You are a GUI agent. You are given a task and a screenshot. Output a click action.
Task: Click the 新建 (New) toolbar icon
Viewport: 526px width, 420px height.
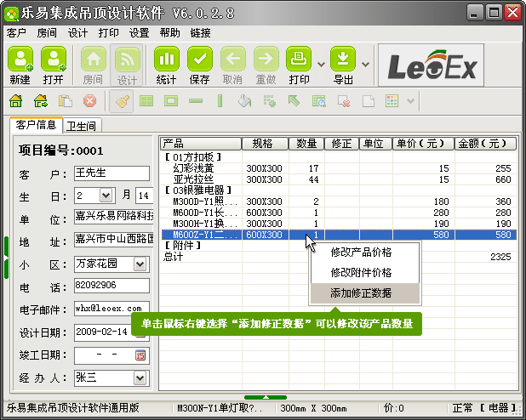pos(20,65)
